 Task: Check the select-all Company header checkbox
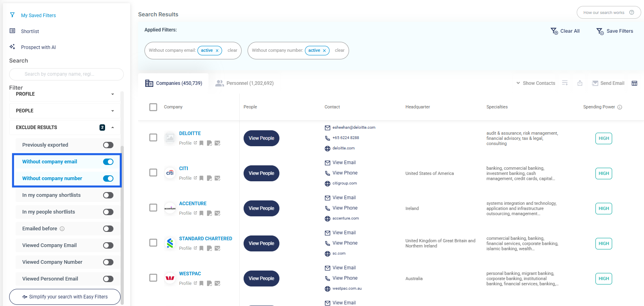pyautogui.click(x=153, y=107)
